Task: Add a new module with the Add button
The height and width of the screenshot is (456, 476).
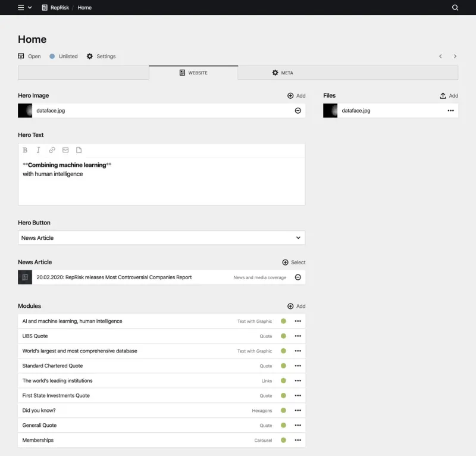Action: click(296, 306)
